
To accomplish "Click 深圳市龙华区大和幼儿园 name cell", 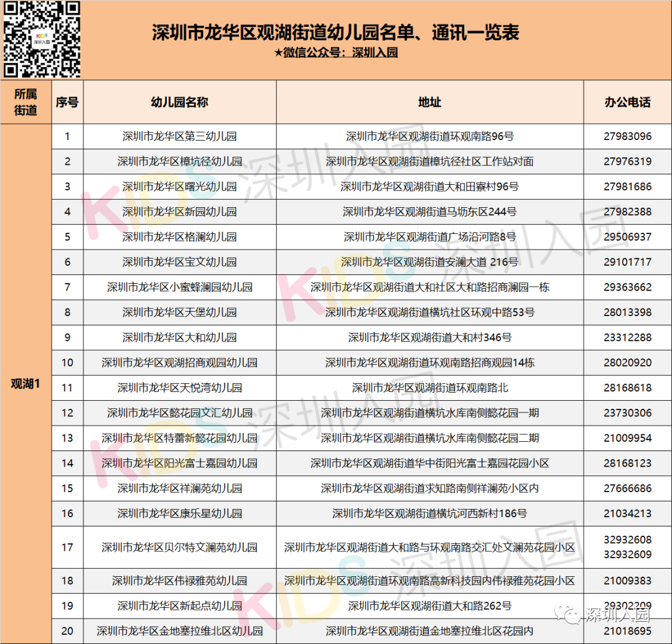I will pyautogui.click(x=180, y=338).
